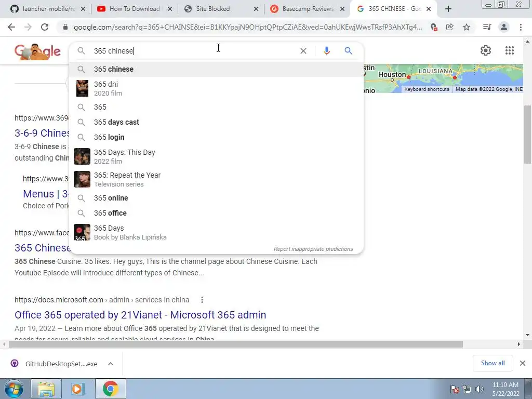Open three-dot options for docs.microsoft.com result
Screen dimensions: 532x399
202,300
